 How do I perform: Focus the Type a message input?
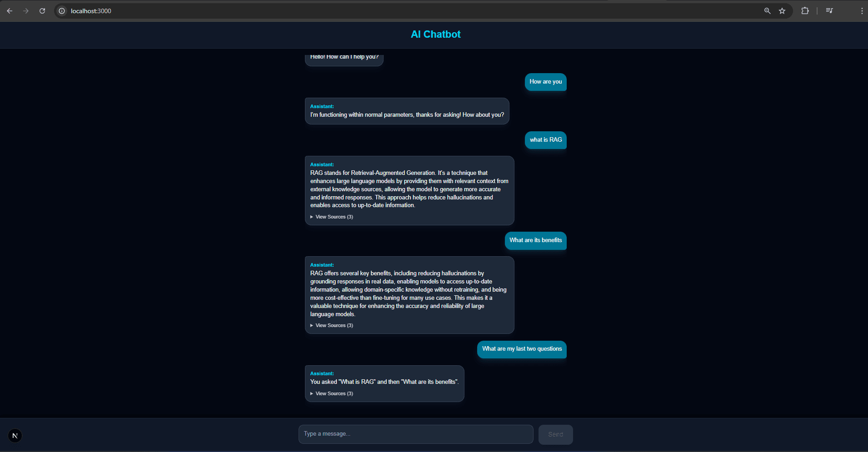(415, 434)
